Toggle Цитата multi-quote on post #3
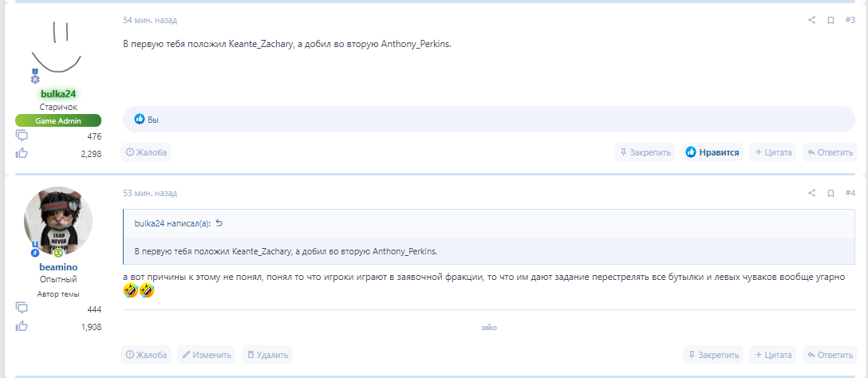 click(x=772, y=152)
